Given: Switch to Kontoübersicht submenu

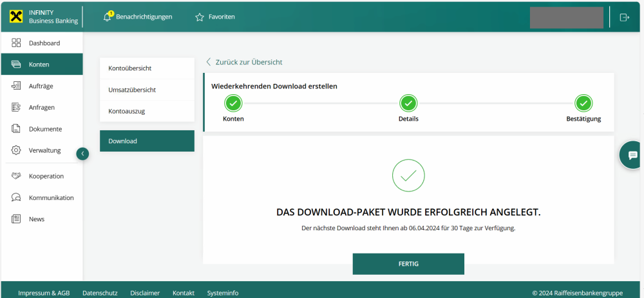Looking at the screenshot, I should click(x=147, y=68).
